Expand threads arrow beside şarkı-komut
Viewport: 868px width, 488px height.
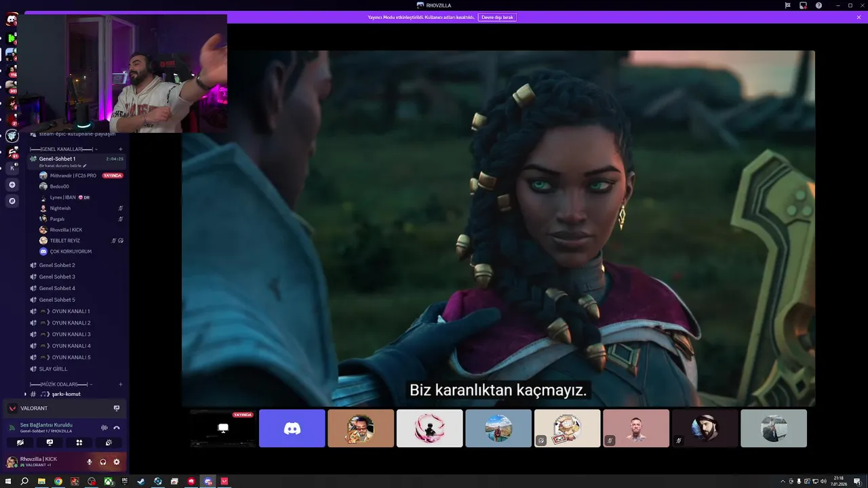(x=25, y=394)
